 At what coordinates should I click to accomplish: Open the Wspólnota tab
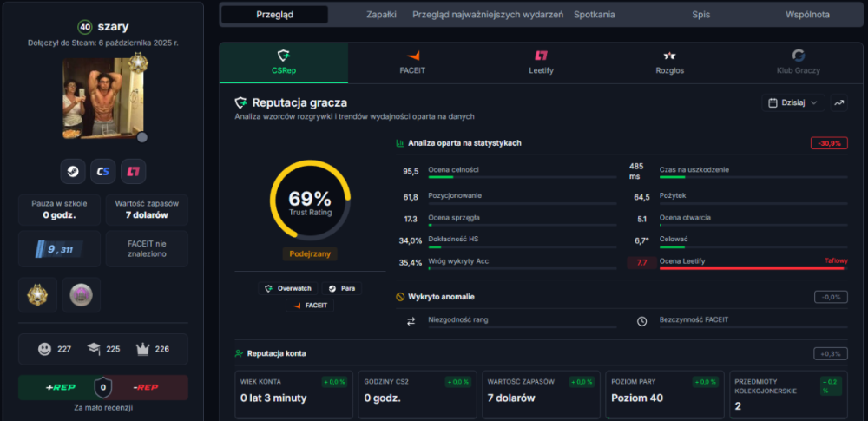[x=807, y=15]
